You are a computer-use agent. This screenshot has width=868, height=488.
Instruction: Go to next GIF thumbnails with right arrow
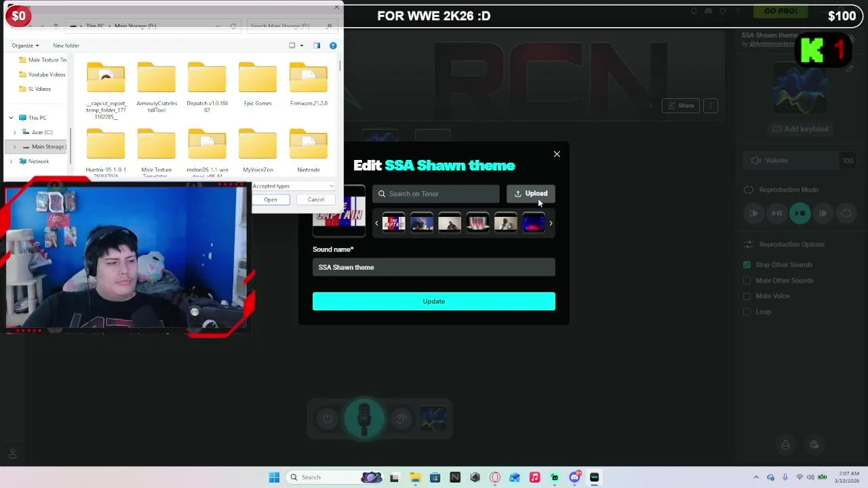point(551,223)
